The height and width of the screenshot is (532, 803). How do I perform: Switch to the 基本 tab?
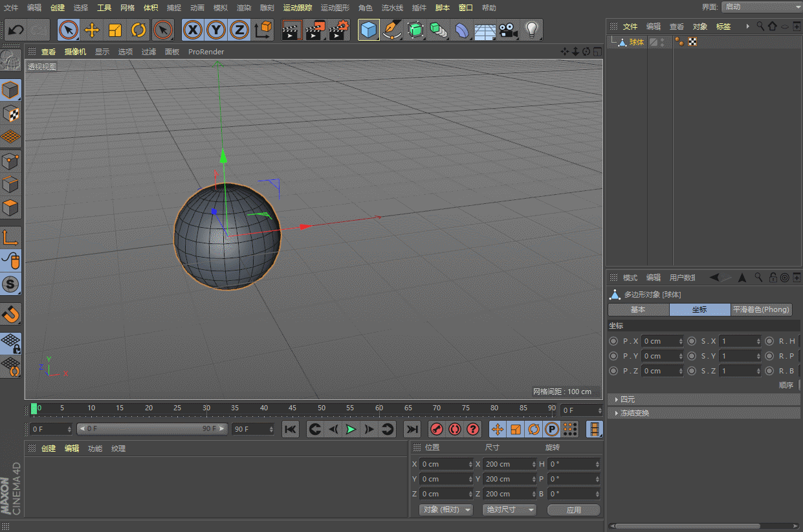(x=638, y=309)
